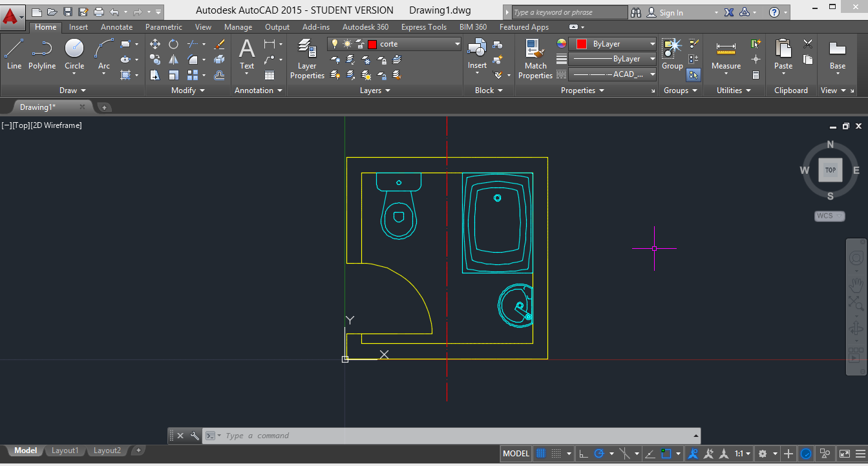The height and width of the screenshot is (466, 868).
Task: Toggle group selection on/off in Groups panel
Action: click(693, 75)
